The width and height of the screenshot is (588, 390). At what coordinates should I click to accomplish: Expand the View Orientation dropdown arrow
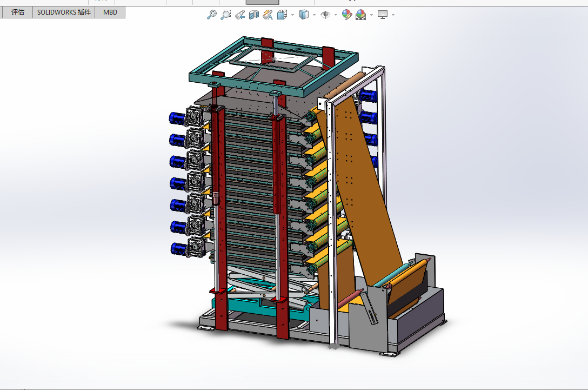click(x=292, y=15)
